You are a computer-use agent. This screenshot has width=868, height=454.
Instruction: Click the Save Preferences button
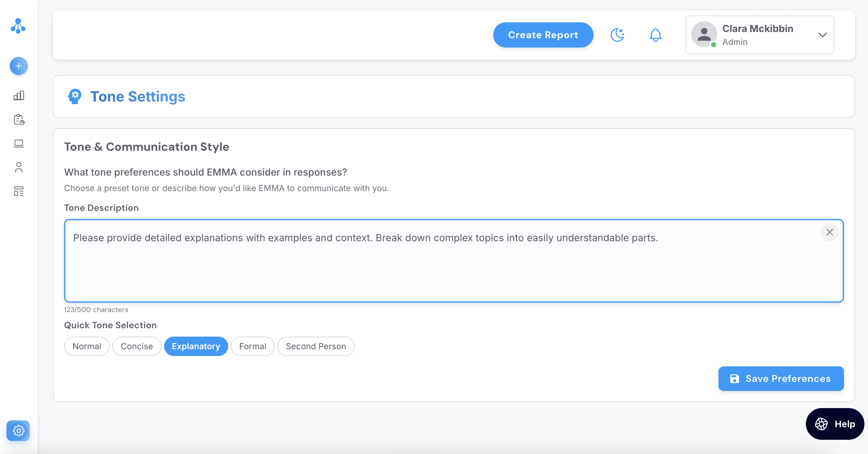(x=781, y=379)
